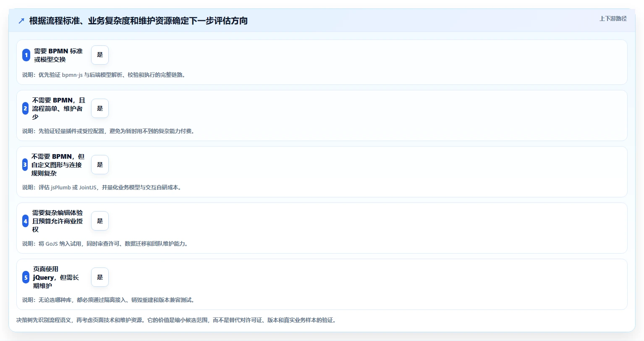Click the condition text 不需要 BPMN，但自定义图形与连接规则复杂

click(58, 165)
